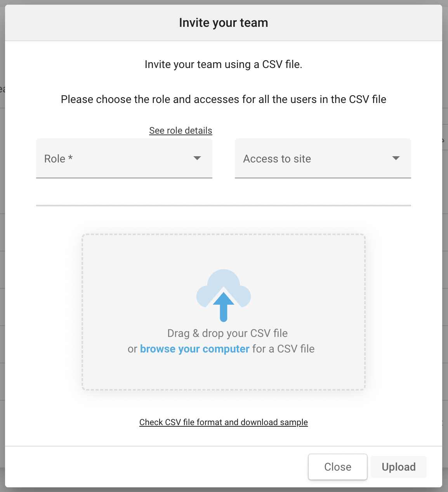Click the grey header bar beside the title
The image size is (448, 492).
coord(97,23)
